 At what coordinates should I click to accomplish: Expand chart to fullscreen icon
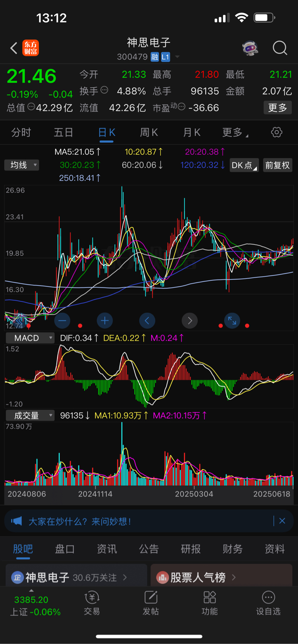[x=232, y=320]
